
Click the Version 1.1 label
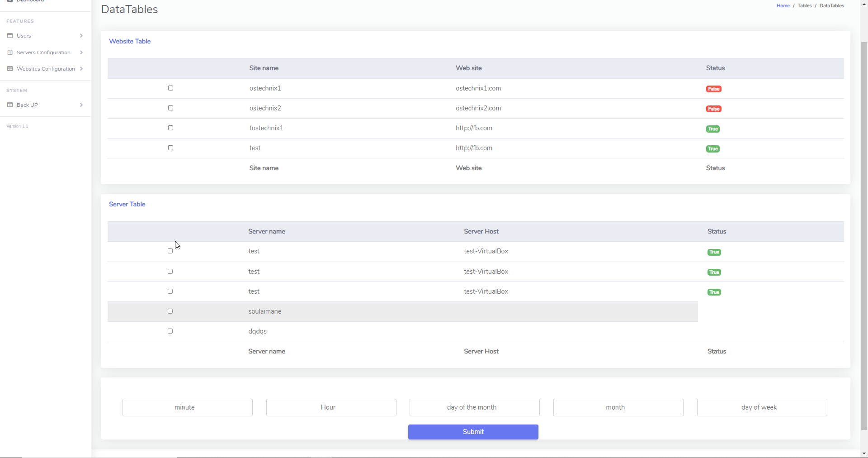[17, 126]
